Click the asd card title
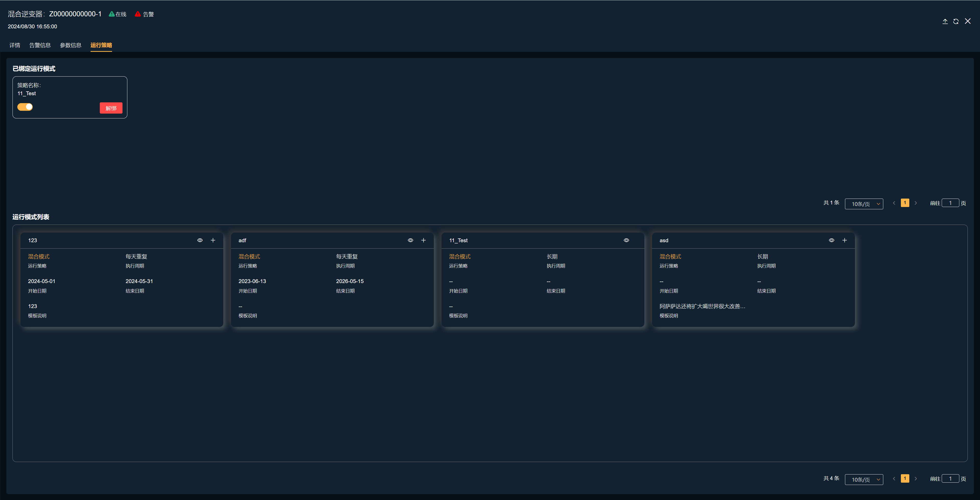 pyautogui.click(x=664, y=240)
